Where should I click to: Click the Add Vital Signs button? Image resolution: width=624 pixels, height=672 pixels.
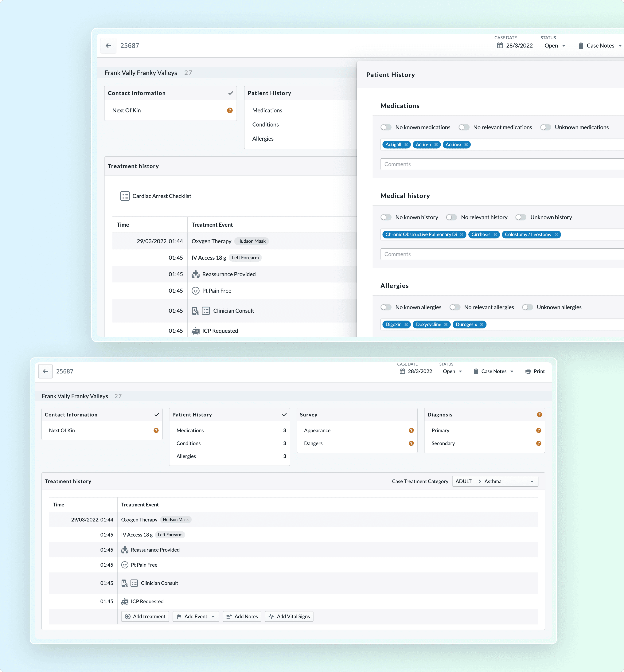point(289,617)
